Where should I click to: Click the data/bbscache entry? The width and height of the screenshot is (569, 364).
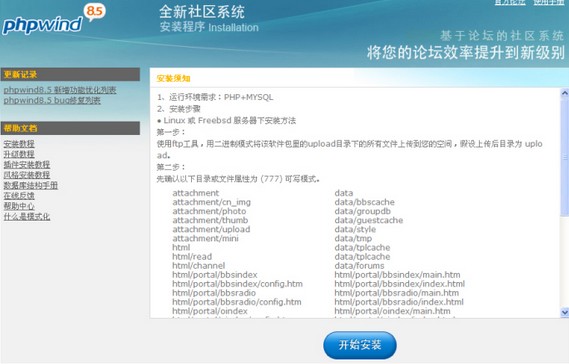point(364,202)
